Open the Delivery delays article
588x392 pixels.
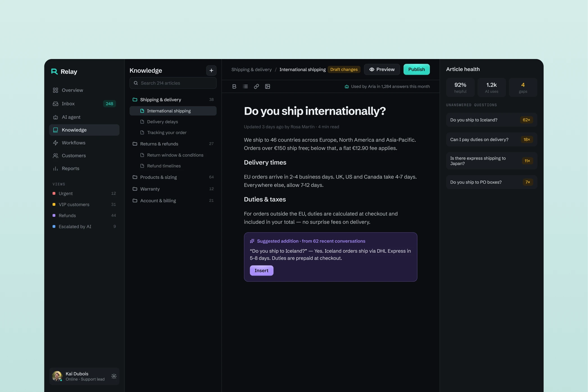coord(173,122)
